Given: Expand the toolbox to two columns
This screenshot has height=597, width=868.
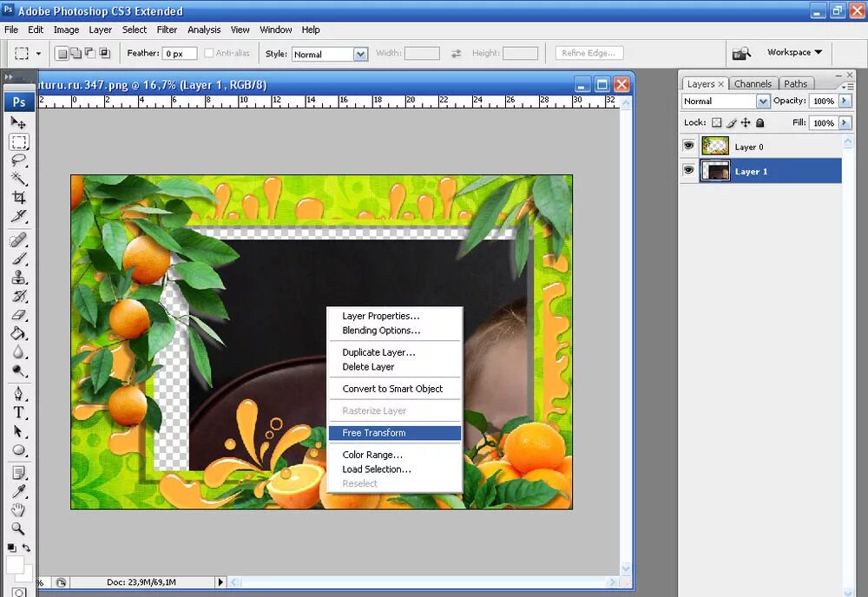Looking at the screenshot, I should coord(9,77).
